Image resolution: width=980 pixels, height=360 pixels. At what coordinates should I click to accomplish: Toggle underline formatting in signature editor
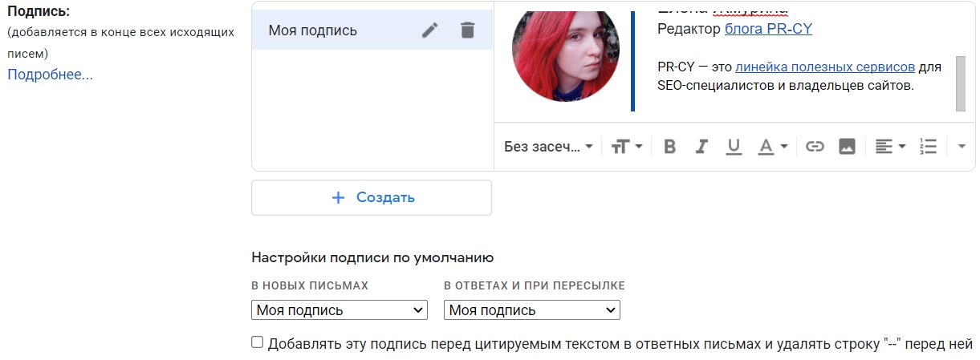point(733,147)
